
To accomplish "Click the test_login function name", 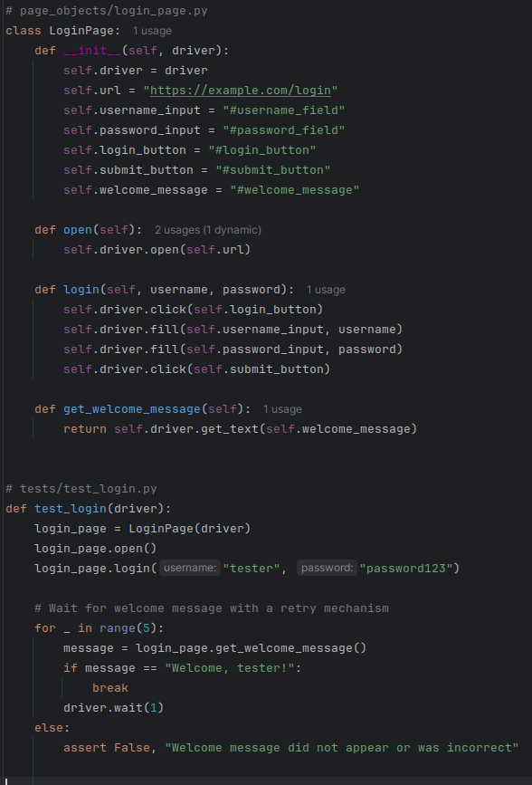I will tap(71, 508).
